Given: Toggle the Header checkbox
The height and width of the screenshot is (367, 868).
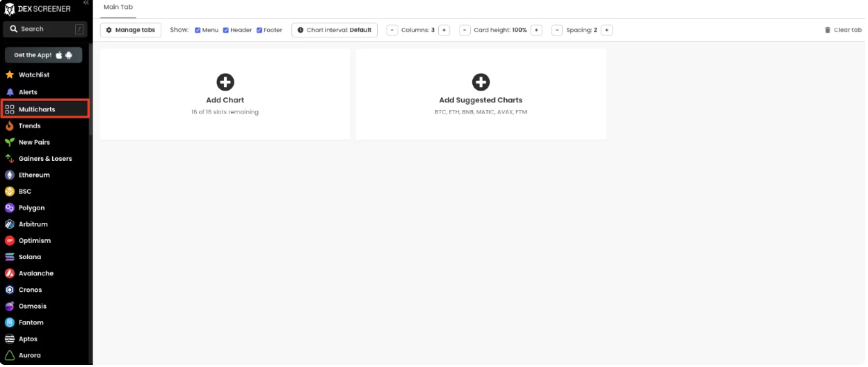Looking at the screenshot, I should pos(226,30).
